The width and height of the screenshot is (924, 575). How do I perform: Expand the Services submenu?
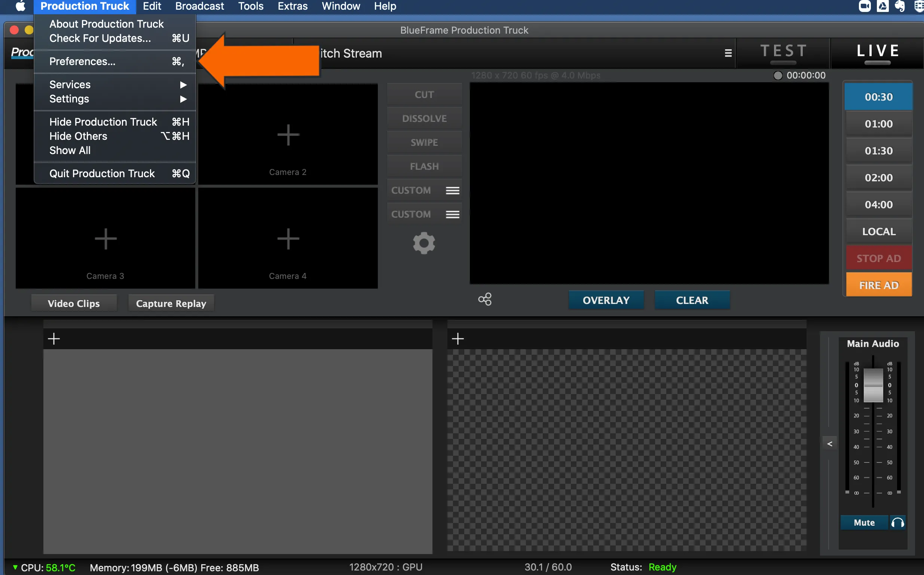click(x=115, y=84)
